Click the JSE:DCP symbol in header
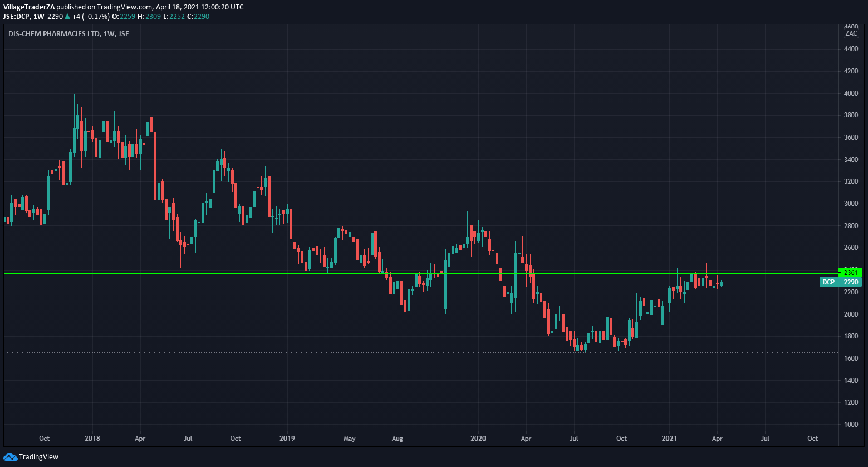The width and height of the screenshot is (868, 467). [16, 17]
